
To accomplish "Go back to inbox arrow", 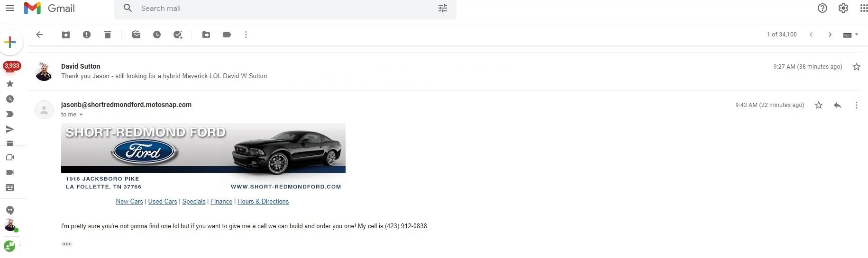I will click(x=39, y=35).
